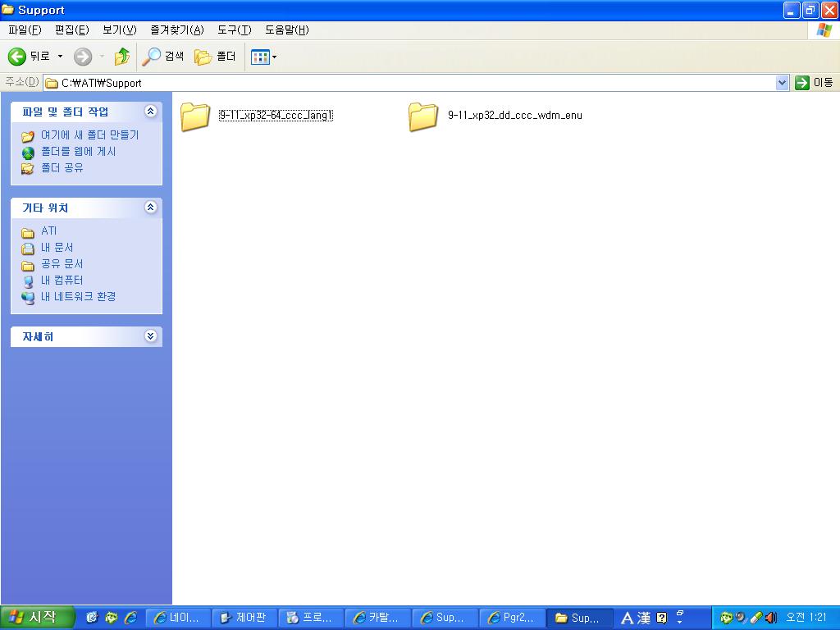Click the language bar help icon
840x630 pixels.
[662, 619]
